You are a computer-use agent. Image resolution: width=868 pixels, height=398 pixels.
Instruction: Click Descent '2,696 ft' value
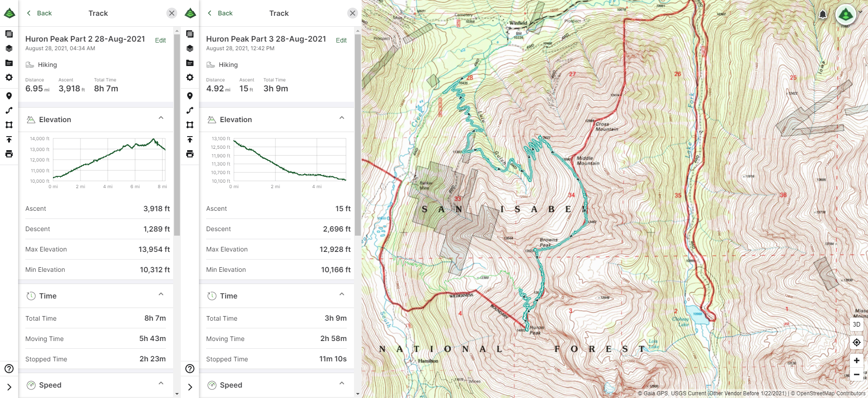[337, 229]
